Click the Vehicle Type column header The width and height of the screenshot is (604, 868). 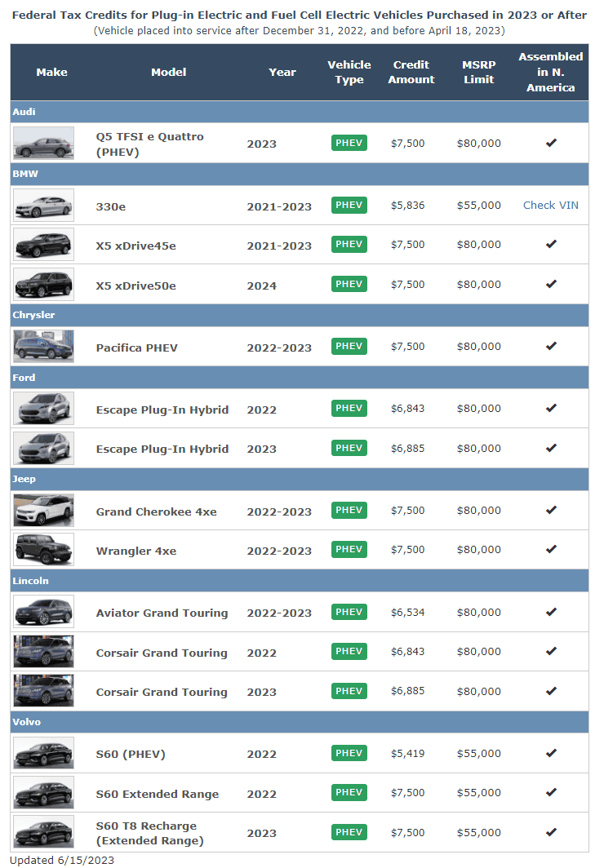(x=349, y=72)
